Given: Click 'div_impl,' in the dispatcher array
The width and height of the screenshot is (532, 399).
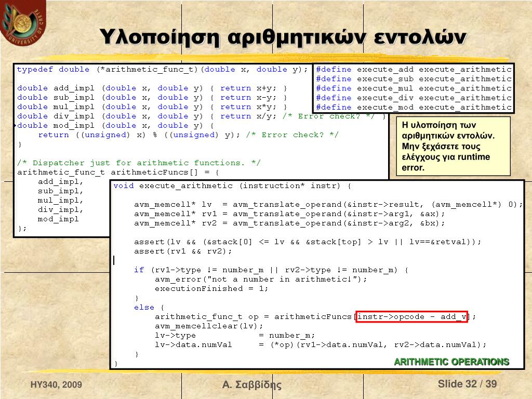Looking at the screenshot, I should pyautogui.click(x=60, y=210).
